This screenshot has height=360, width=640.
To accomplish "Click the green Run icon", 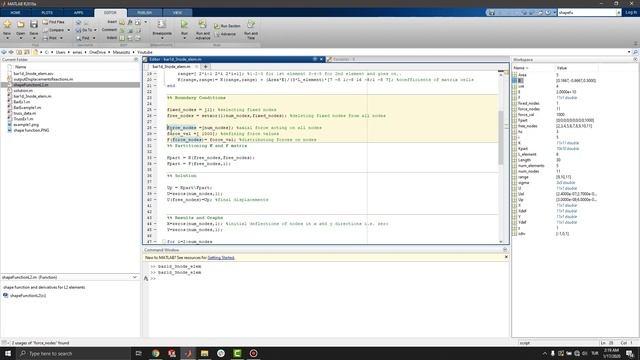I will pos(184,24).
